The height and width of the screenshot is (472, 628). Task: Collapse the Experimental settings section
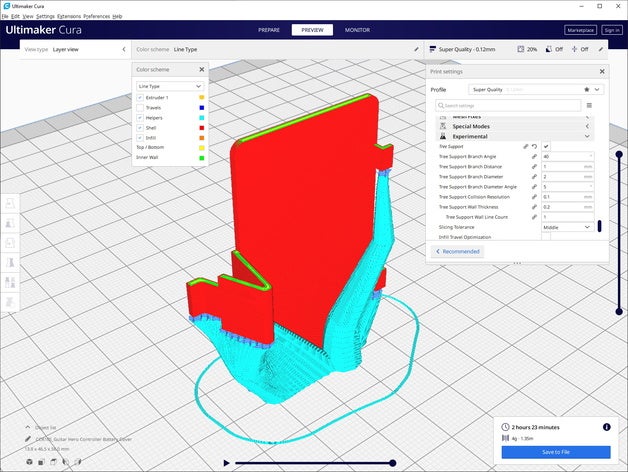(x=586, y=136)
